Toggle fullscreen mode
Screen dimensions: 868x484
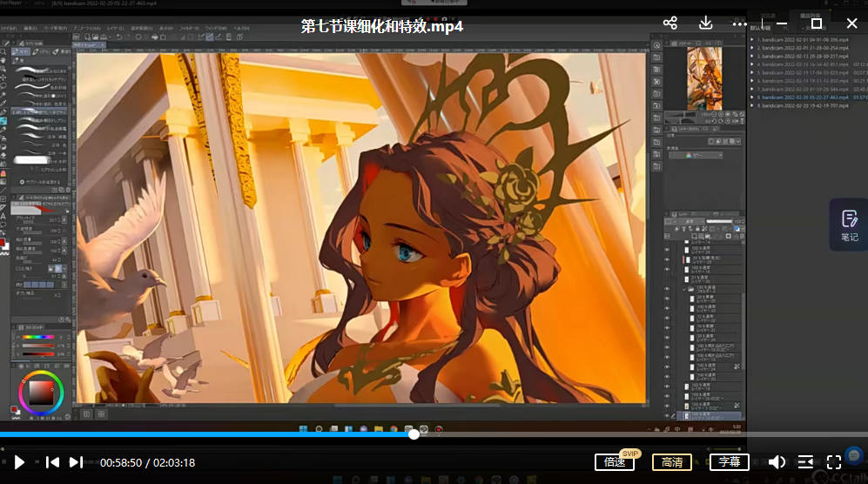point(834,462)
